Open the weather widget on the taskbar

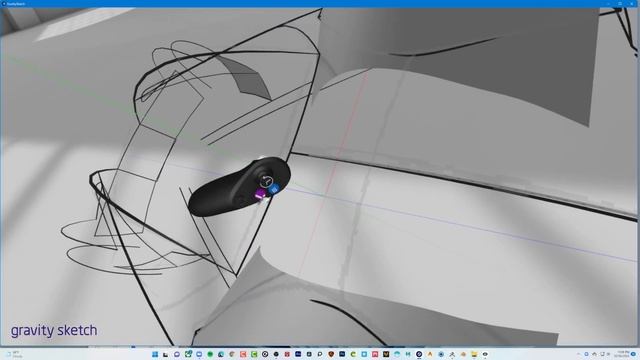coord(13,354)
